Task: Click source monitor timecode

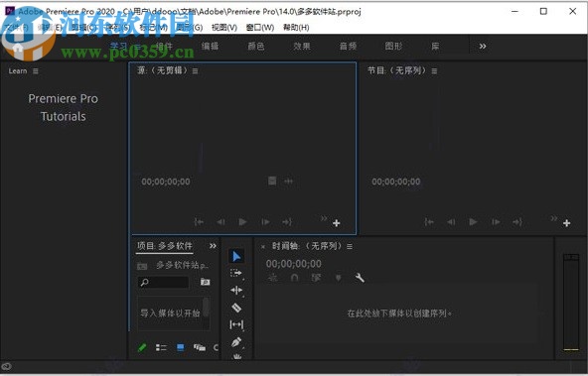Action: tap(166, 182)
